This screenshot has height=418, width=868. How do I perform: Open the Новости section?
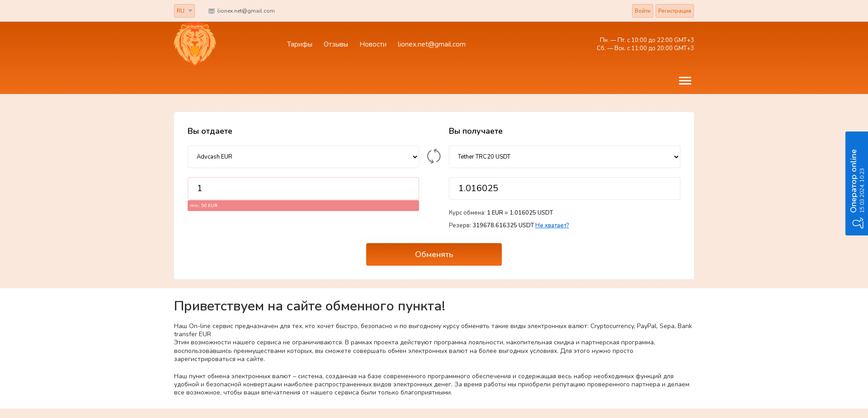click(x=373, y=44)
